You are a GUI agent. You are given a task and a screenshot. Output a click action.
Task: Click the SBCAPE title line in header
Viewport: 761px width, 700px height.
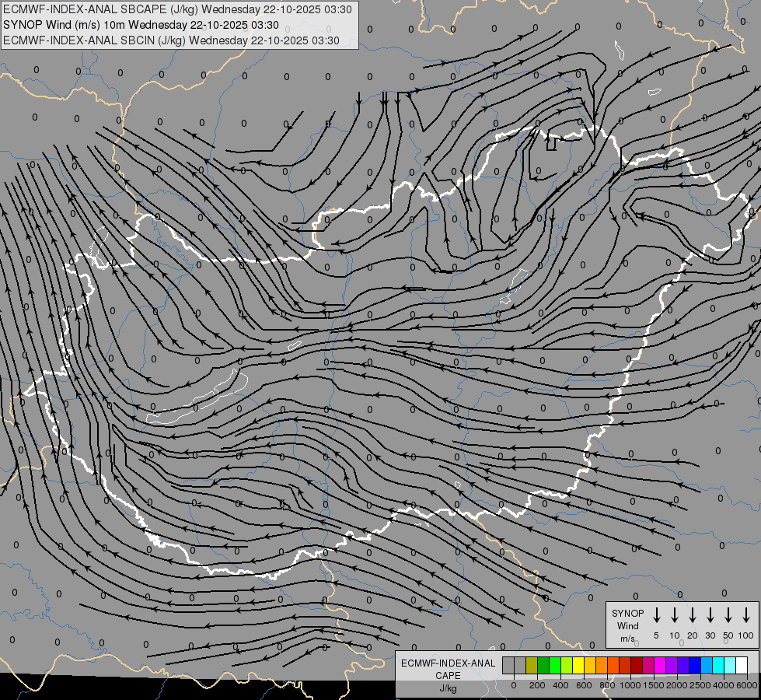click(x=177, y=9)
